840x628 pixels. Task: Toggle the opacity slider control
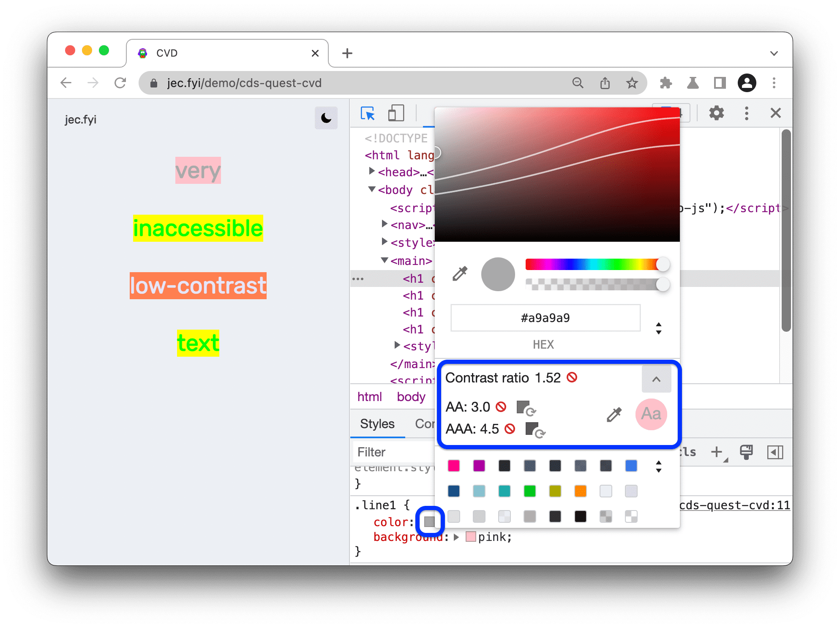[663, 284]
